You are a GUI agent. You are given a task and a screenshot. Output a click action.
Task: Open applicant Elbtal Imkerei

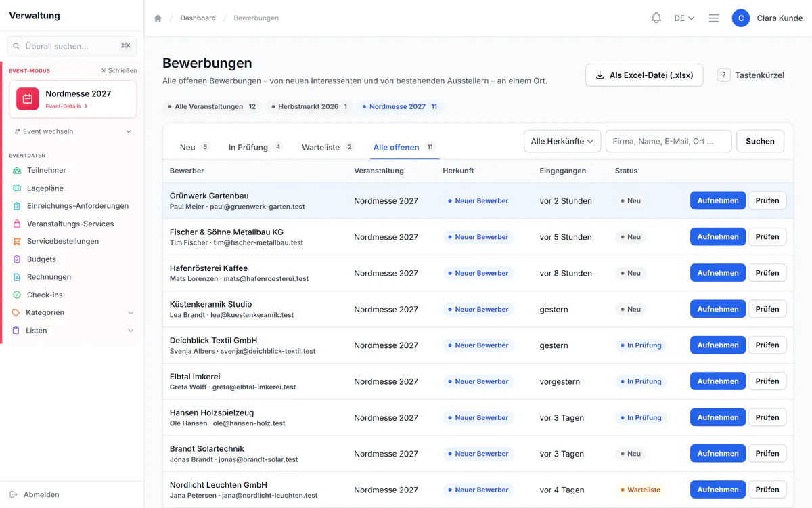pyautogui.click(x=195, y=377)
